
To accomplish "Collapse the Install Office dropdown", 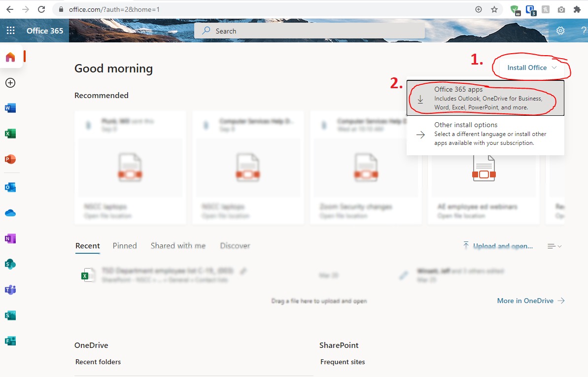I will point(532,68).
